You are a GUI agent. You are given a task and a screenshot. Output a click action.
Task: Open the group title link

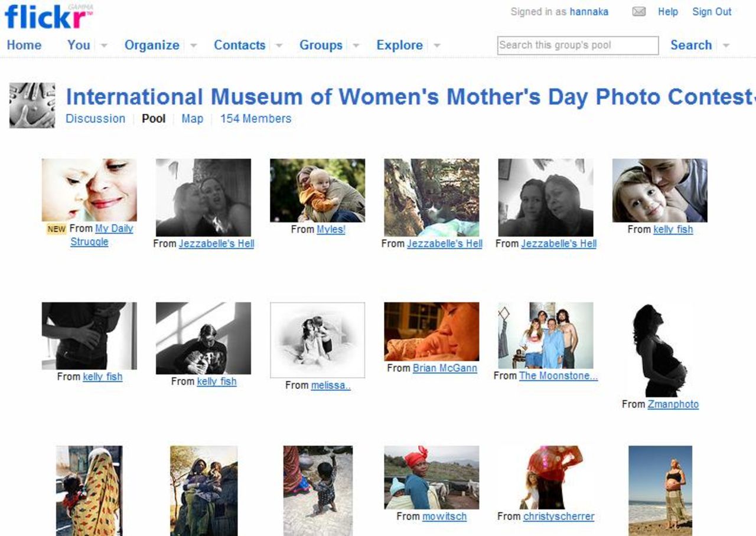pyautogui.click(x=410, y=97)
